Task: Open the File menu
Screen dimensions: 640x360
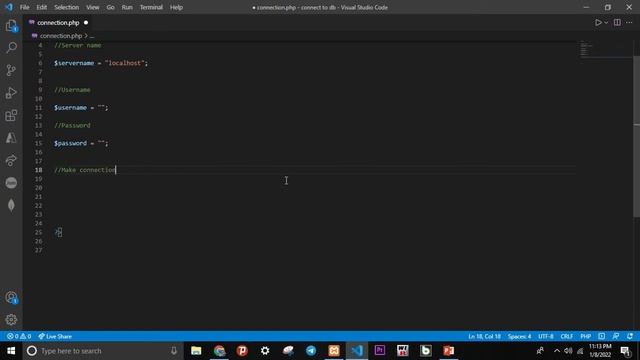Action: pyautogui.click(x=24, y=7)
